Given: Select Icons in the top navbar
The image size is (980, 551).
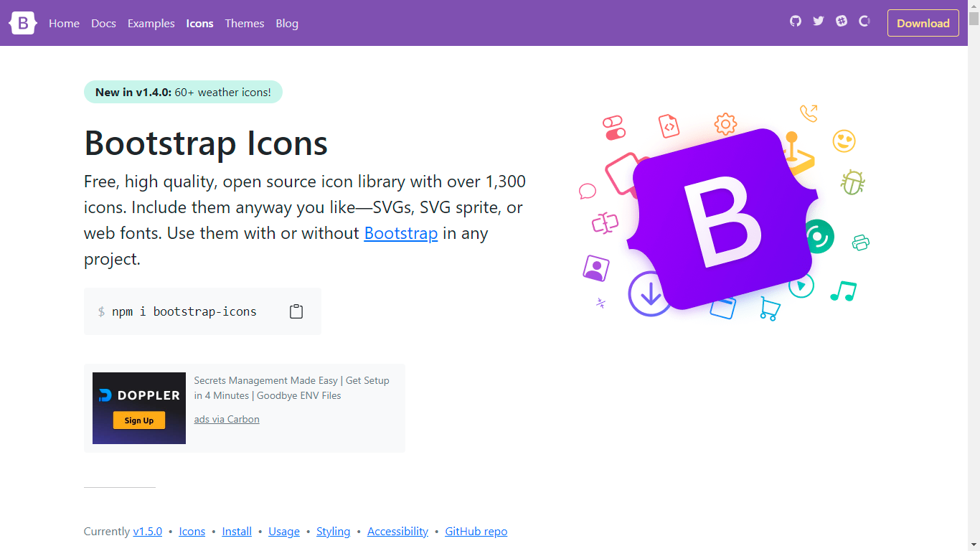Looking at the screenshot, I should click(x=199, y=23).
